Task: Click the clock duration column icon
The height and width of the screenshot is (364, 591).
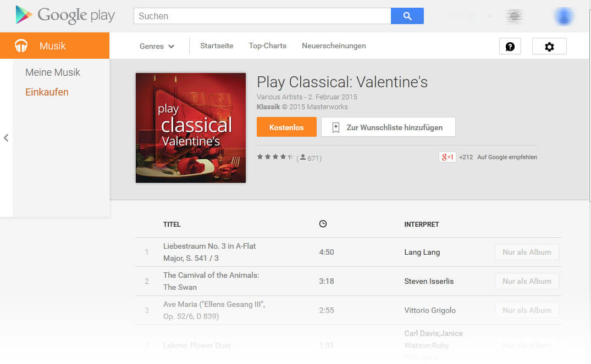Action: coord(323,223)
